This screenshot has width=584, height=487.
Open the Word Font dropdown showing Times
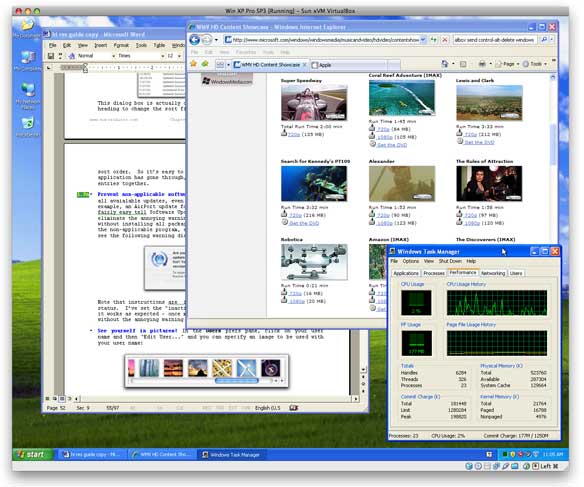(x=162, y=56)
